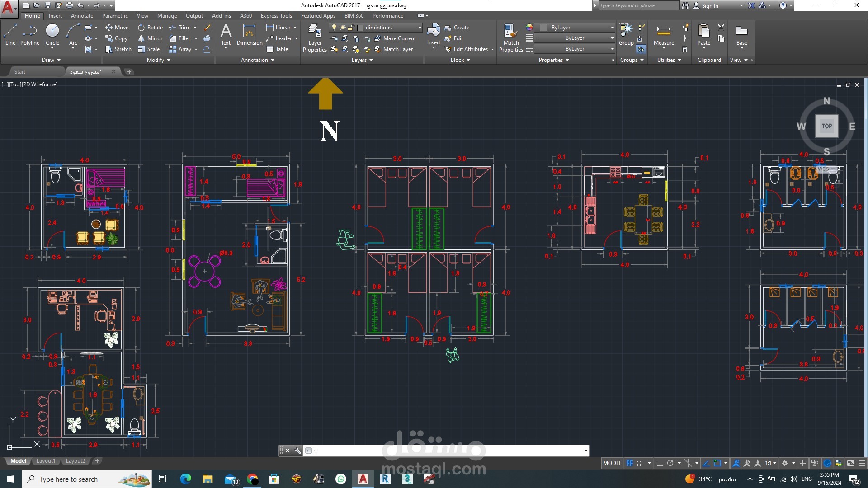Toggle grid display in status bar
The image size is (868, 488).
coord(629,463)
